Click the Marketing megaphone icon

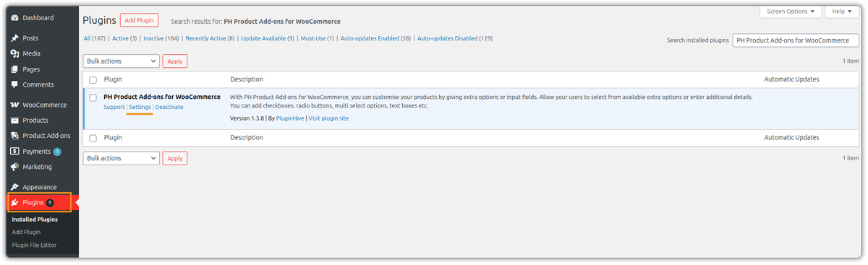click(x=14, y=167)
